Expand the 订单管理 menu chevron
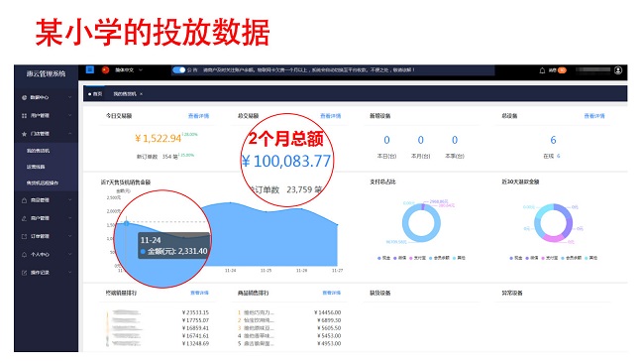Image resolution: width=644 pixels, height=363 pixels. (x=69, y=236)
